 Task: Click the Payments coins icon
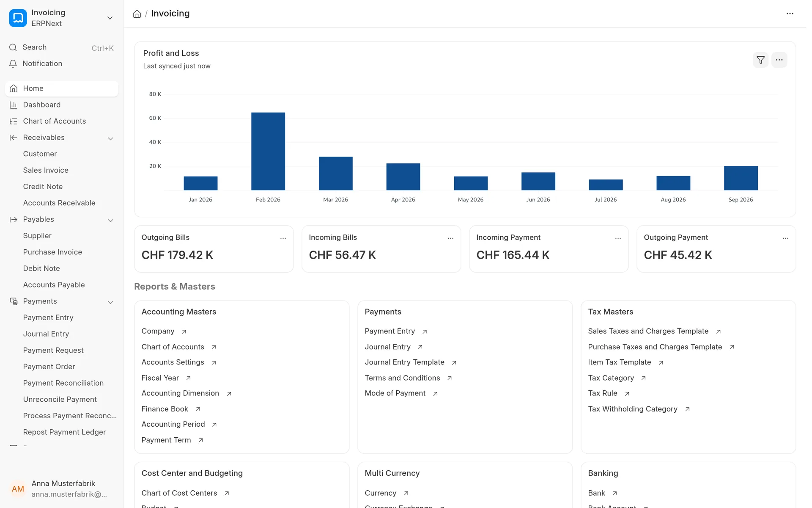pyautogui.click(x=14, y=301)
